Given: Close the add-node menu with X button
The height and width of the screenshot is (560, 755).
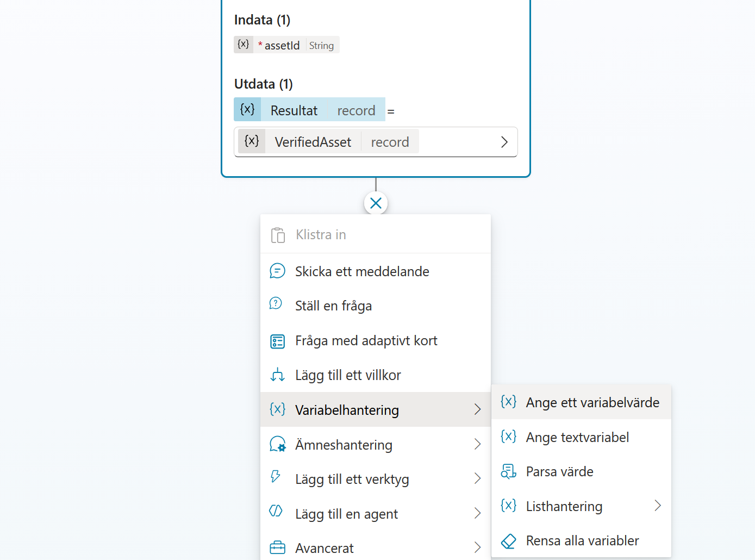Looking at the screenshot, I should [x=376, y=203].
